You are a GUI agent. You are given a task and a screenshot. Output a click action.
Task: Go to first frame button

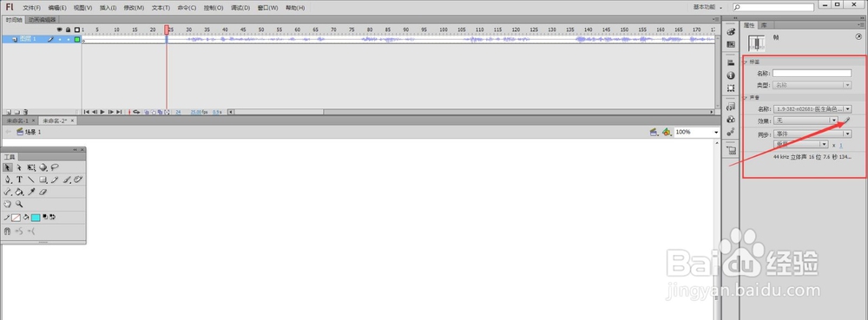pyautogui.click(x=86, y=112)
